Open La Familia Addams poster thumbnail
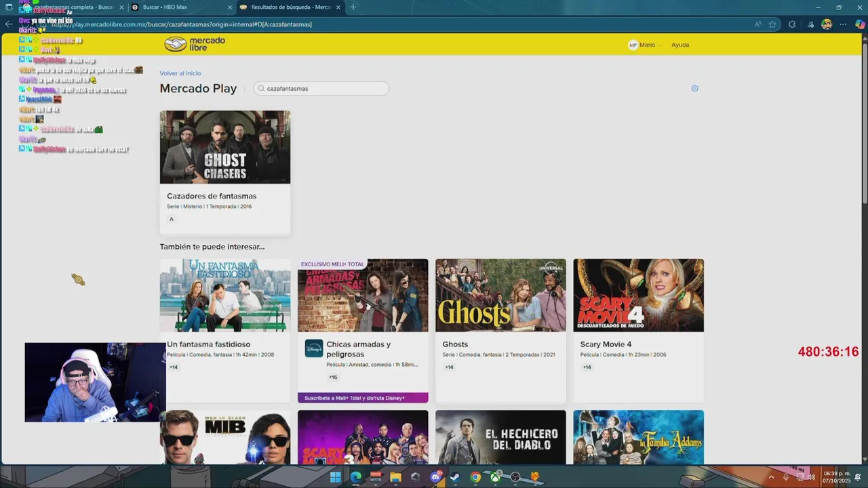868x488 pixels. (x=638, y=437)
